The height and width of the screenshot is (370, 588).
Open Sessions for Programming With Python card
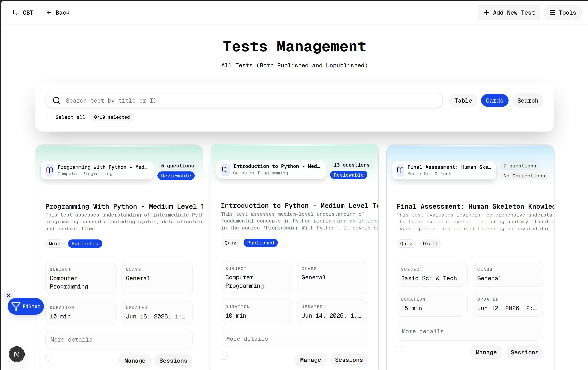(x=173, y=361)
